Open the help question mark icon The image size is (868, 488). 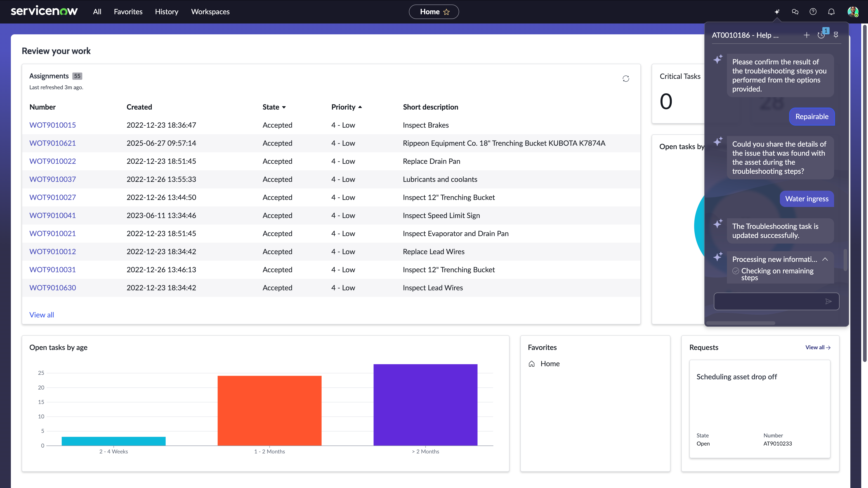click(x=813, y=12)
